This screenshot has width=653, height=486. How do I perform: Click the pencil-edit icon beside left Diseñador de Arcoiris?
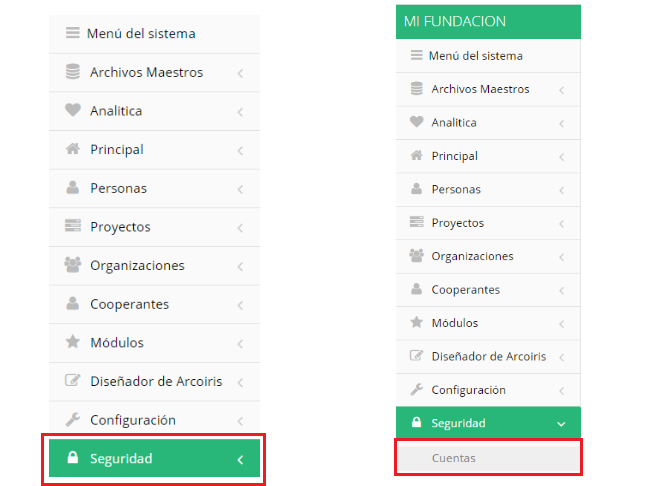(x=72, y=380)
